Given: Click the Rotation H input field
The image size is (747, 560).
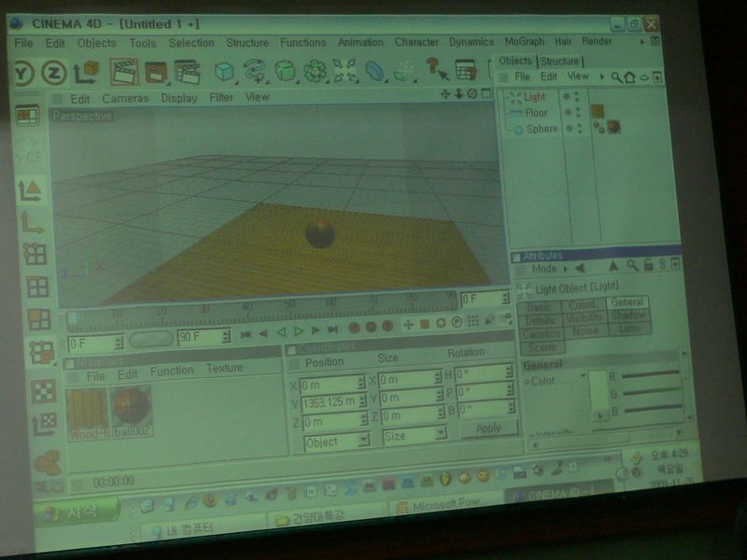Looking at the screenshot, I should [480, 374].
